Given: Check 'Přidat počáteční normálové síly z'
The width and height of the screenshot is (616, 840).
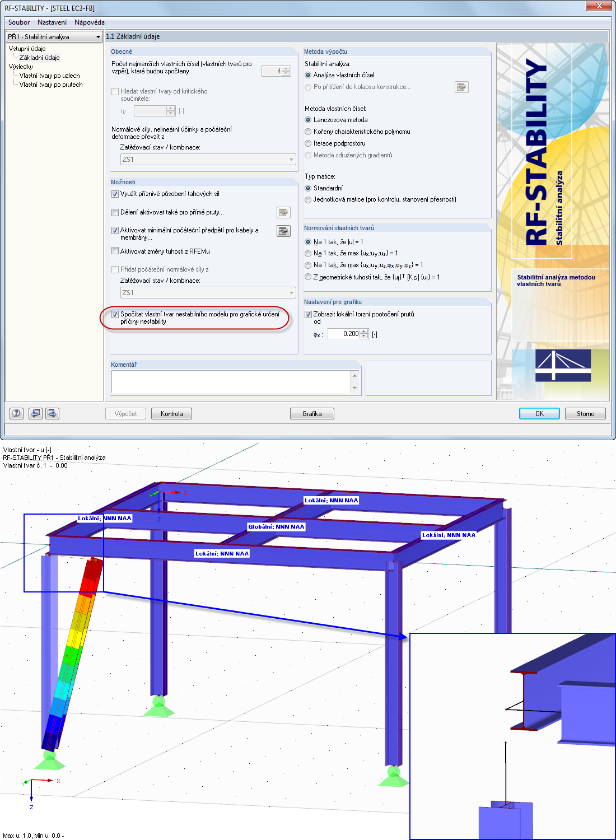Looking at the screenshot, I should click(x=115, y=269).
